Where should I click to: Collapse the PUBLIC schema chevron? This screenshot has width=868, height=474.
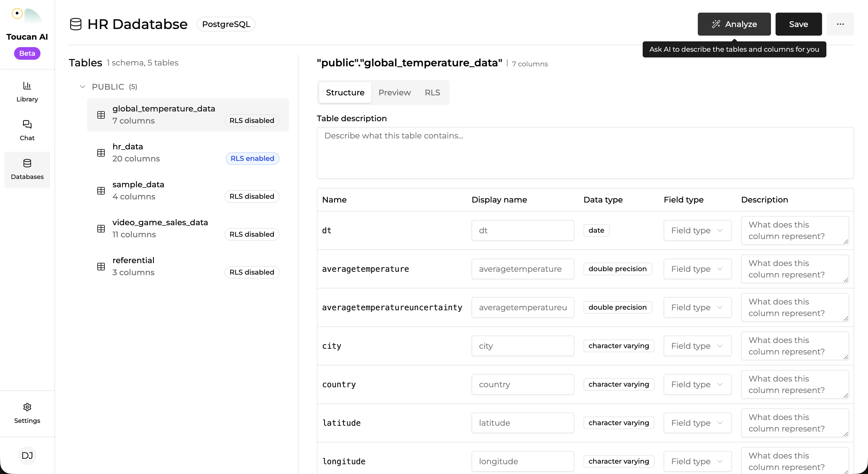pyautogui.click(x=83, y=87)
